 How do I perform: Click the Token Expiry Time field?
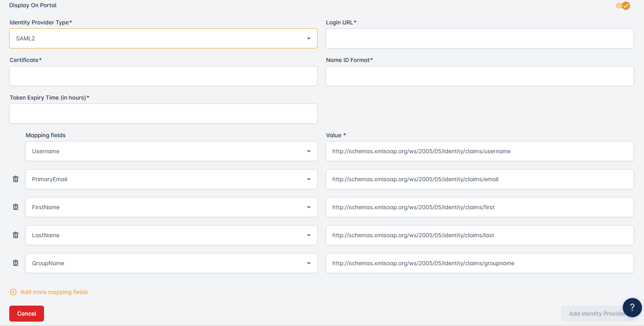pos(163,114)
